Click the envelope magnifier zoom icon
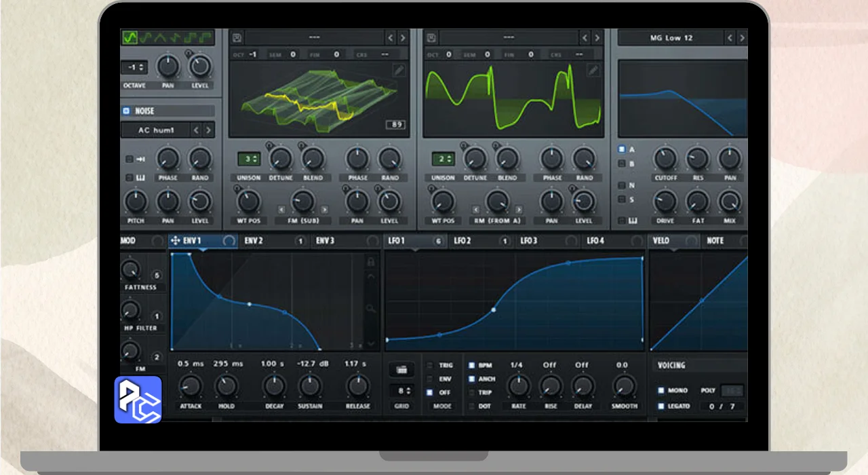Image resolution: width=868 pixels, height=475 pixels. tap(371, 309)
